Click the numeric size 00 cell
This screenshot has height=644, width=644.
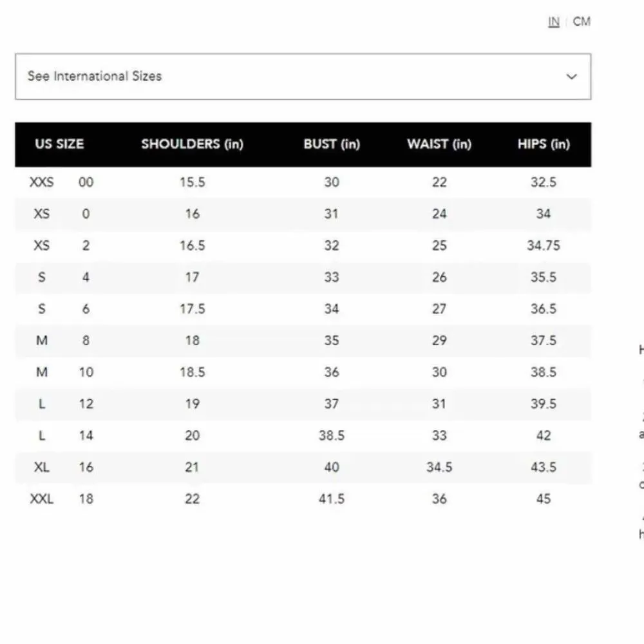point(86,182)
